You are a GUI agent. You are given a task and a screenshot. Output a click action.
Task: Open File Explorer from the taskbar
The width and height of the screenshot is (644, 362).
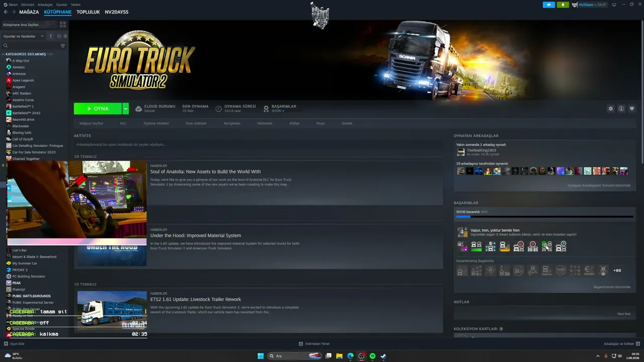(x=339, y=356)
